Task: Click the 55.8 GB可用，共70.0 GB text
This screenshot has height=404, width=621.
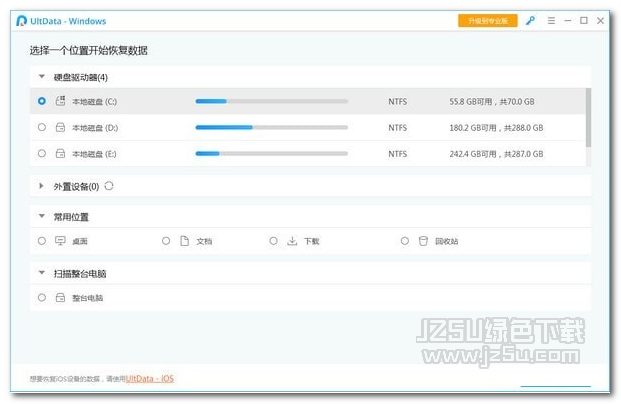Action: point(491,102)
